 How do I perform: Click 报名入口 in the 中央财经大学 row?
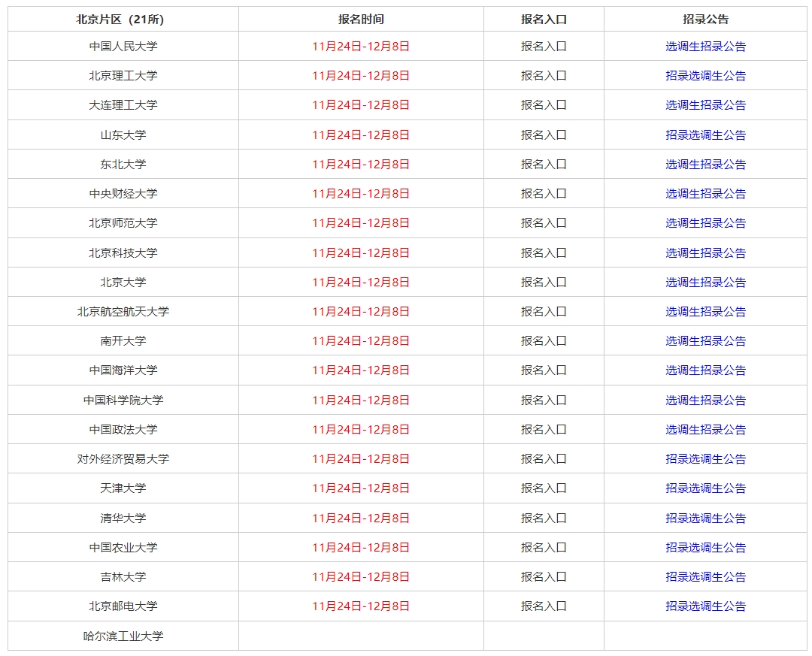coord(544,194)
